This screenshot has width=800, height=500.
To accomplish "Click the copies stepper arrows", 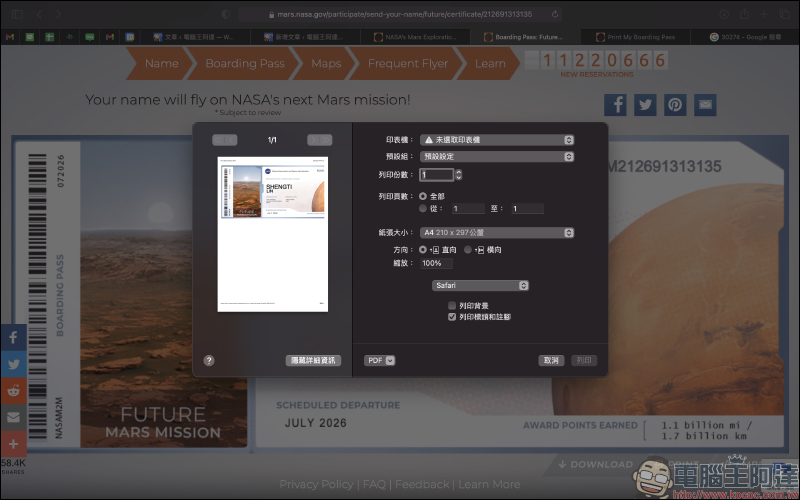I will click(459, 174).
